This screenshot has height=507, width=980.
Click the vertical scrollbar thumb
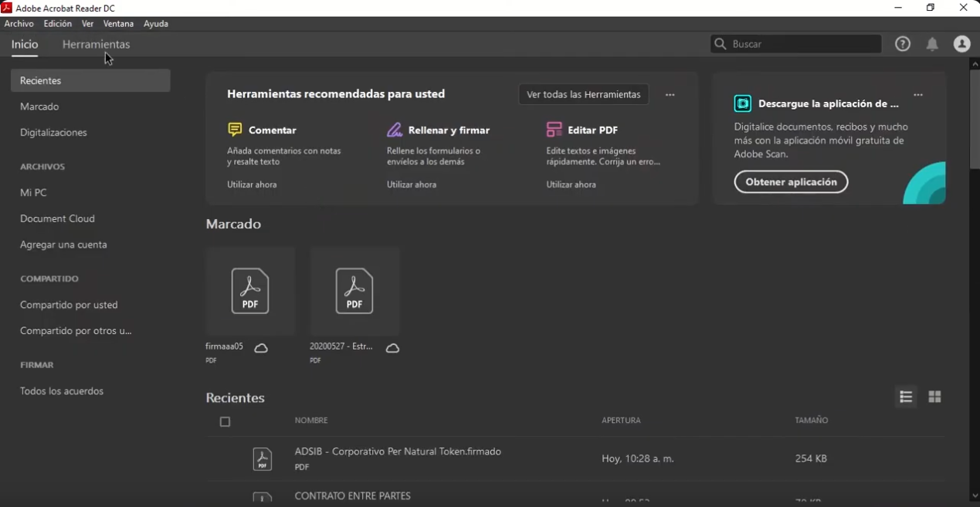click(975, 120)
